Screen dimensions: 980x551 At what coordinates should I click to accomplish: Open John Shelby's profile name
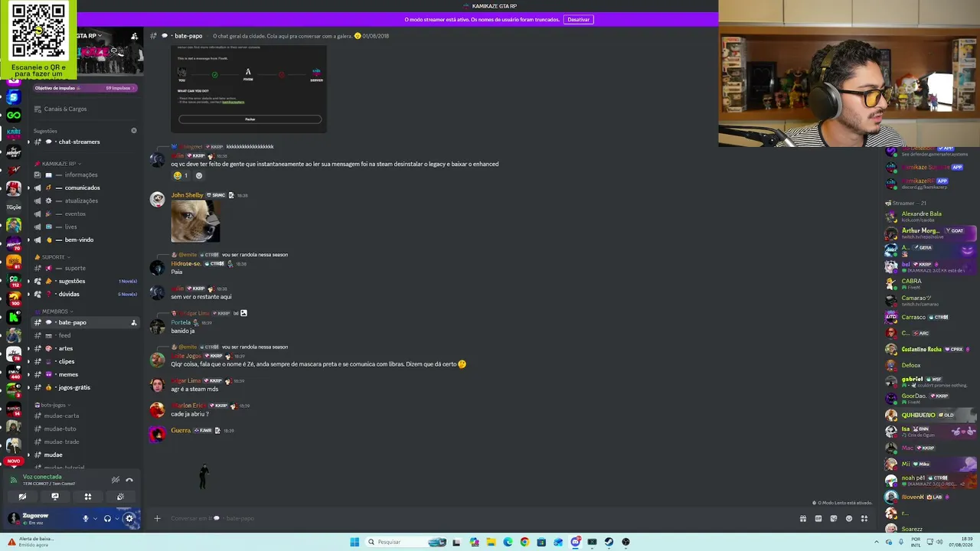click(187, 195)
